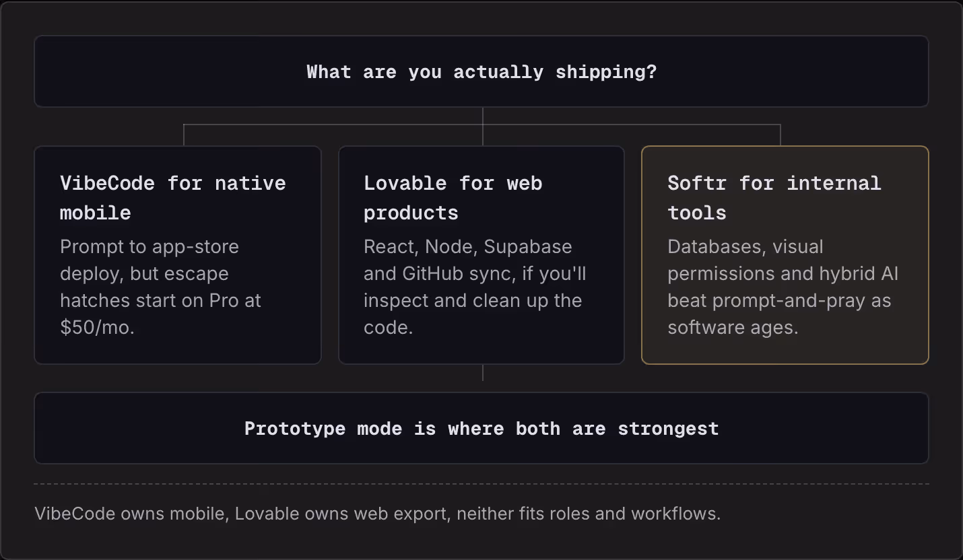The height and width of the screenshot is (560, 963).
Task: Select the "Softr for internal tools" card title
Action: click(x=774, y=198)
